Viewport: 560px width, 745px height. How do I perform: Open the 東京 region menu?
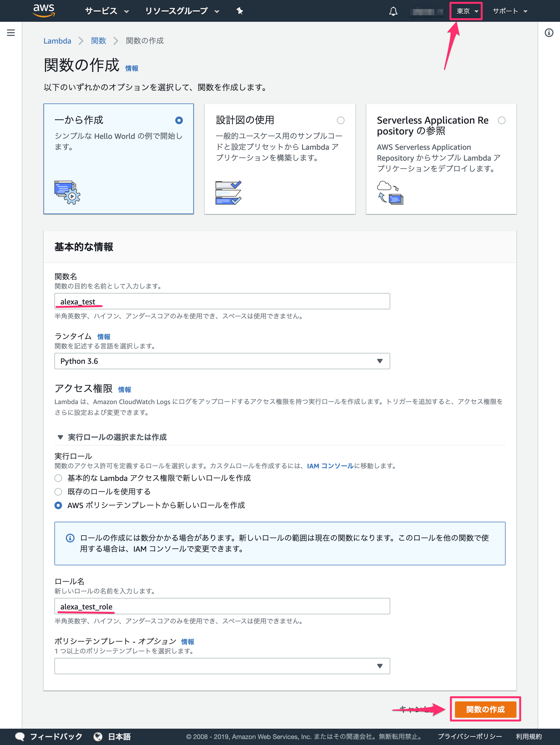pos(466,11)
